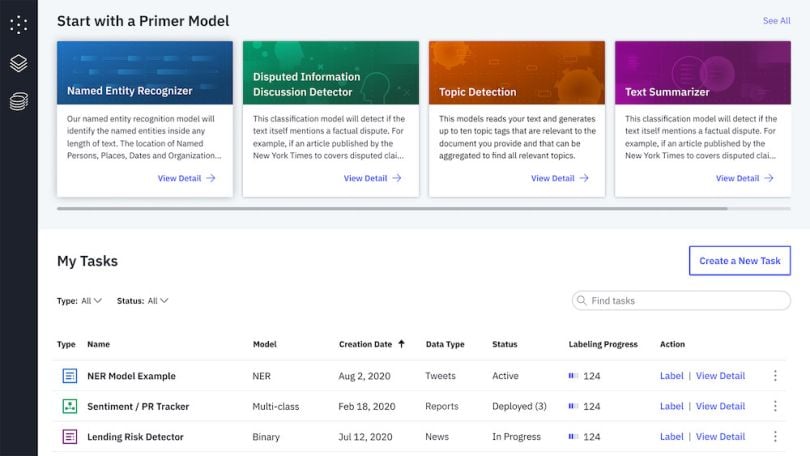
Task: Click Topic Detection card banner
Action: point(517,73)
